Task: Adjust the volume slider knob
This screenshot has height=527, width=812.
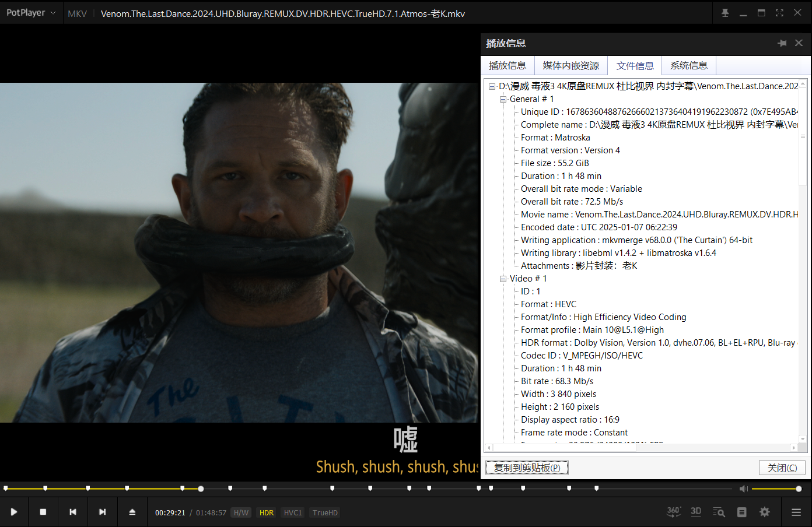Action: tap(799, 489)
